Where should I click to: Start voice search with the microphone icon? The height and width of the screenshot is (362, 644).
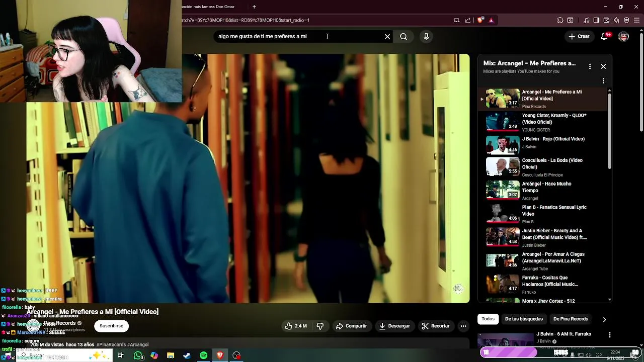pos(426,36)
